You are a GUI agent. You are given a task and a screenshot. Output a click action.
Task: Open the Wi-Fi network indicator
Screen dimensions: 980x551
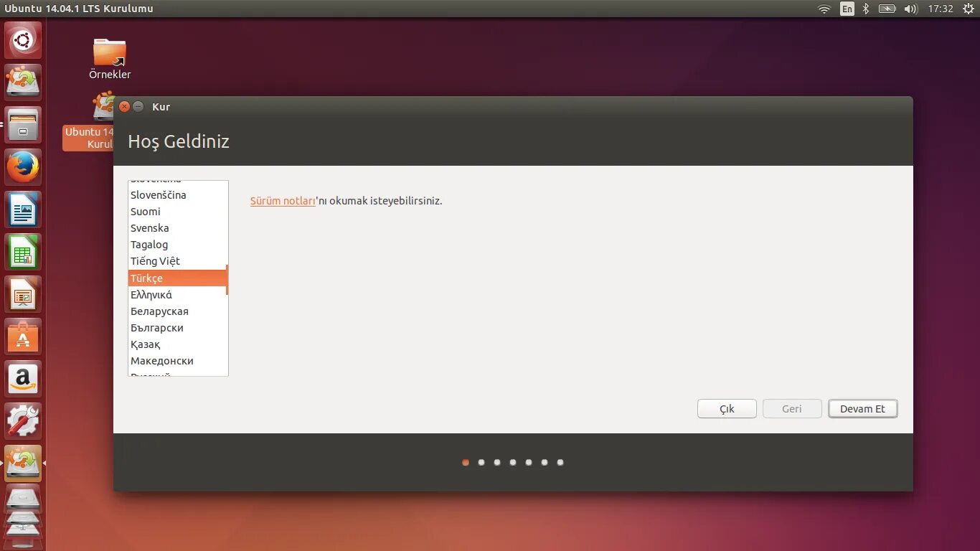coord(824,9)
